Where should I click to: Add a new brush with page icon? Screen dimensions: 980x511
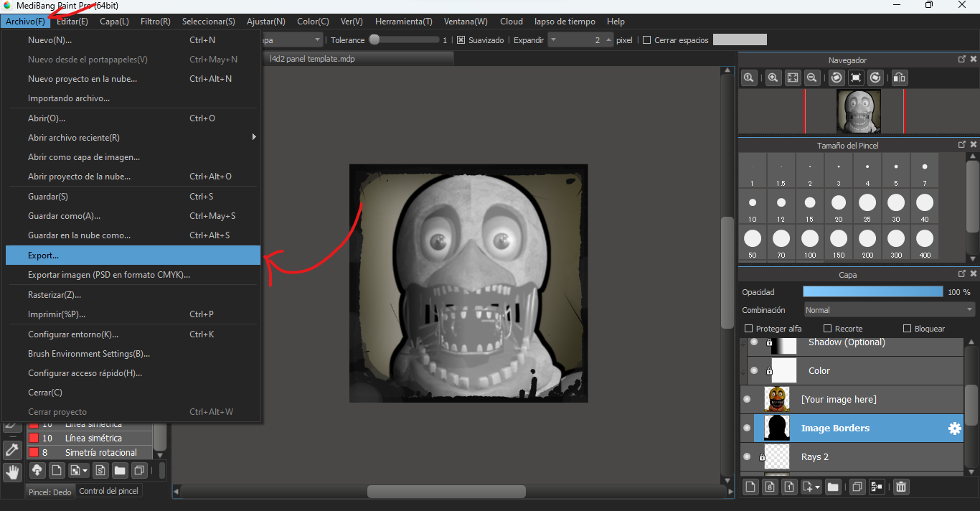coord(56,471)
